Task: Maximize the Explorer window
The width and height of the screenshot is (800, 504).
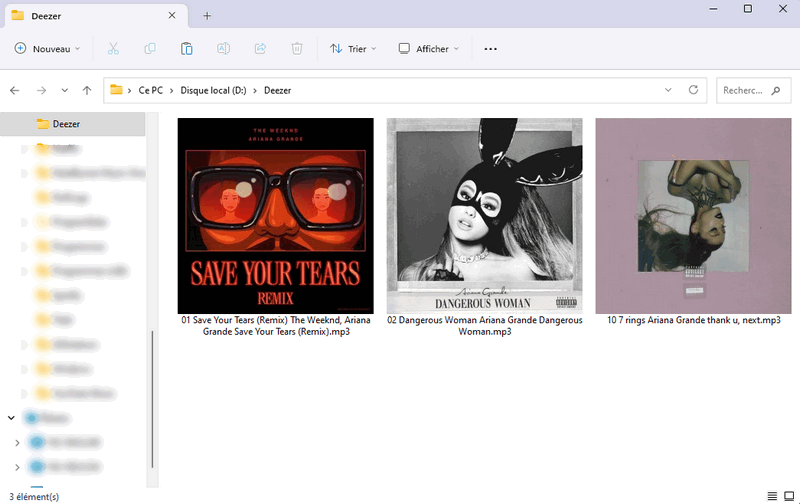Action: click(748, 9)
